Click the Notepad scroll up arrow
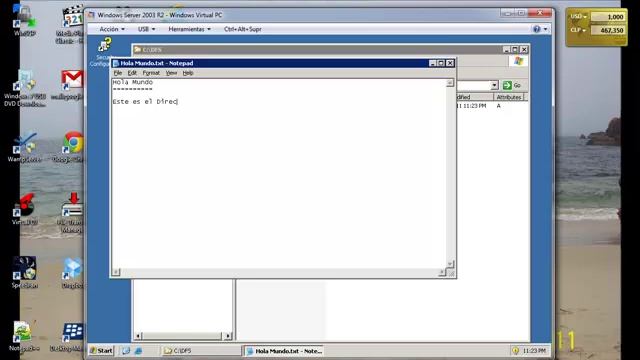 coord(449,83)
